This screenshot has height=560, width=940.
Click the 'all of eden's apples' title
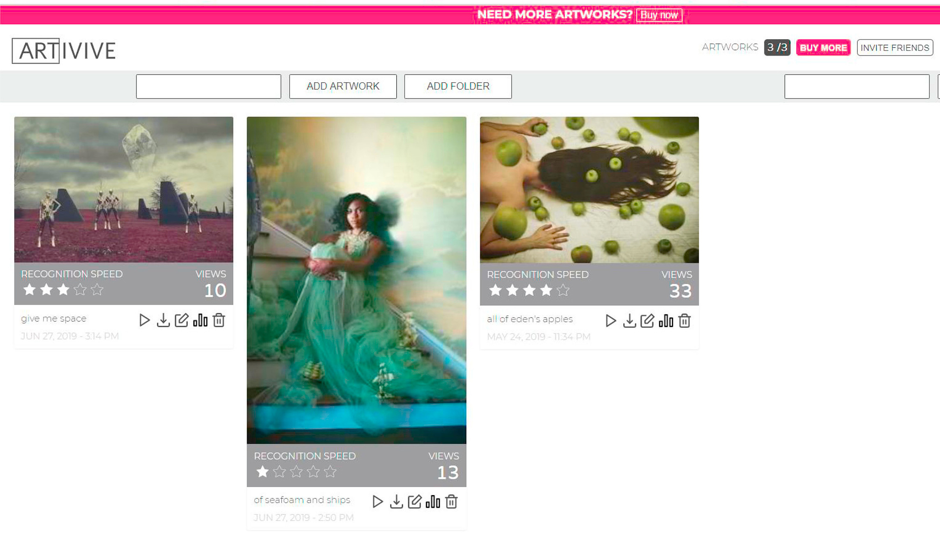point(530,319)
